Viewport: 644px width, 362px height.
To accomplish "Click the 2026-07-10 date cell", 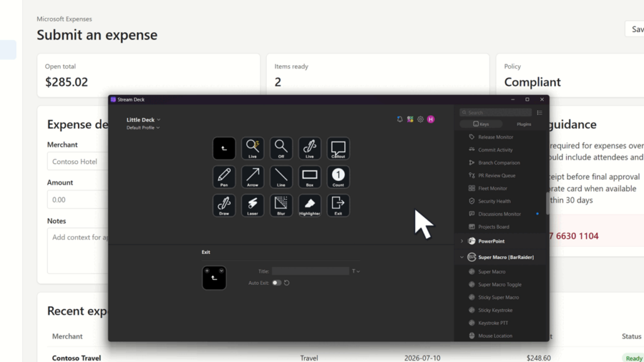I will 422,358.
